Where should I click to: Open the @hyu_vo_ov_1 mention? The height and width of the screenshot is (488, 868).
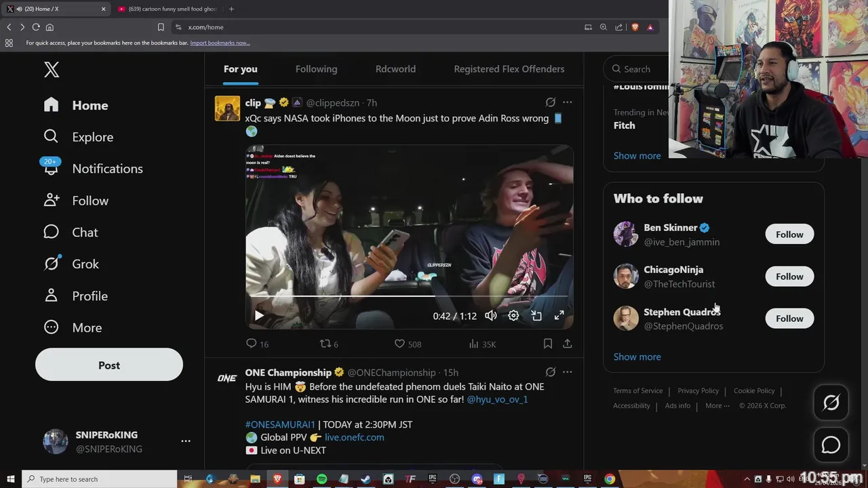[x=497, y=399]
